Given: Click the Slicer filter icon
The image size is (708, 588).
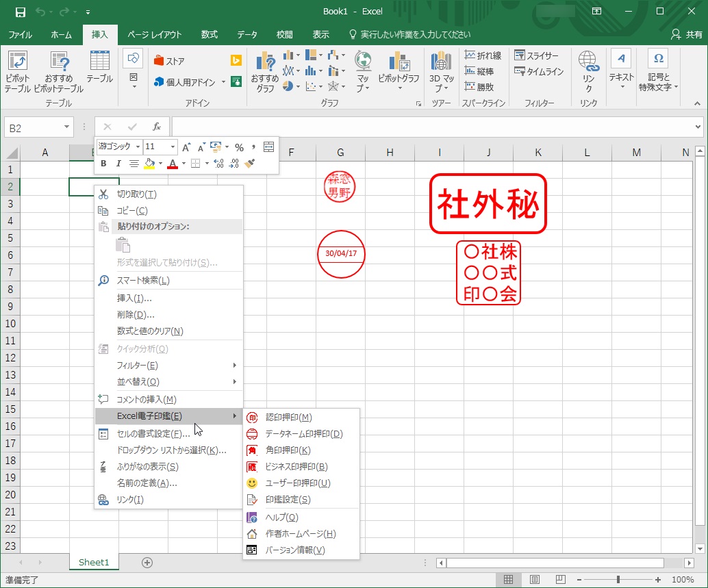Looking at the screenshot, I should click(x=537, y=55).
